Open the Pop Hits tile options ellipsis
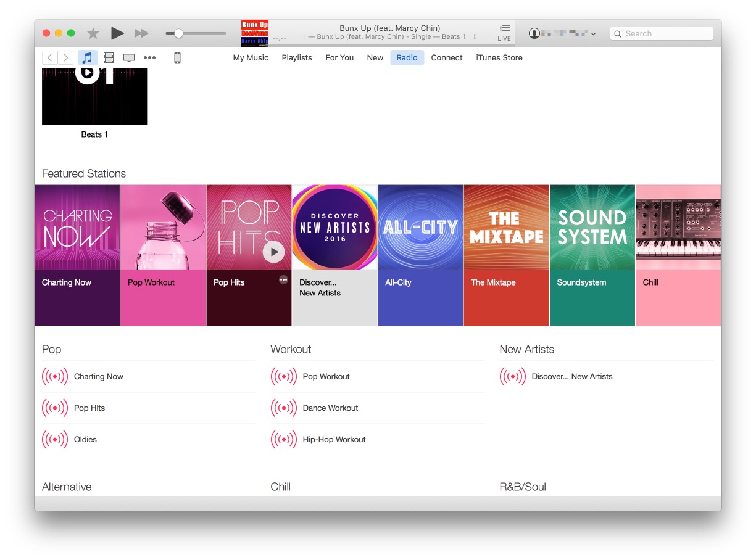This screenshot has height=560, width=756. [283, 280]
